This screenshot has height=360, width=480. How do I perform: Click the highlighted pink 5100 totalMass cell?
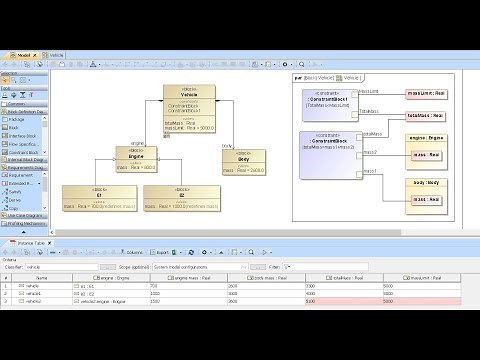click(344, 301)
